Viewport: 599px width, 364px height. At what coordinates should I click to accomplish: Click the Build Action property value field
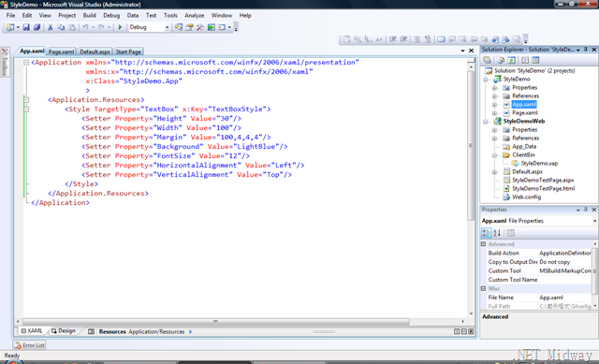(x=565, y=254)
